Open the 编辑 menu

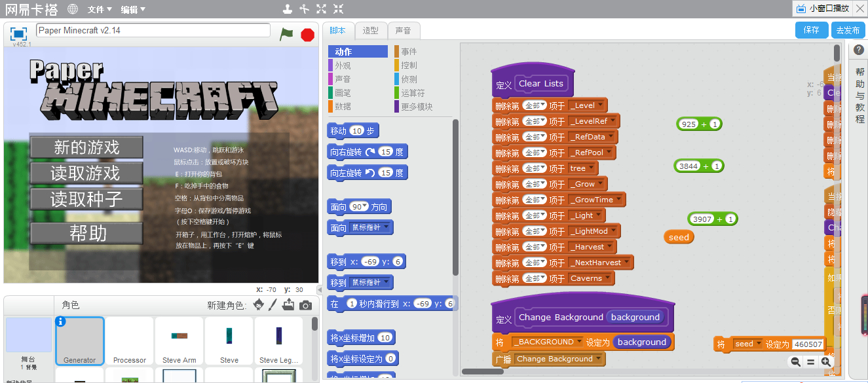133,10
